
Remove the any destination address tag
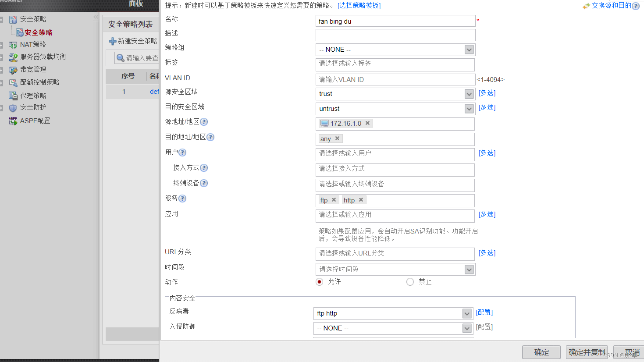[x=337, y=138]
